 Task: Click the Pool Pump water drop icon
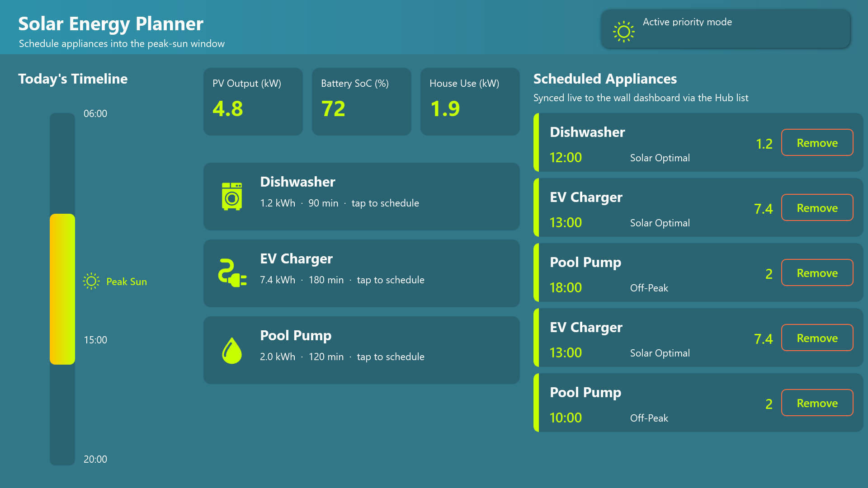(x=232, y=350)
